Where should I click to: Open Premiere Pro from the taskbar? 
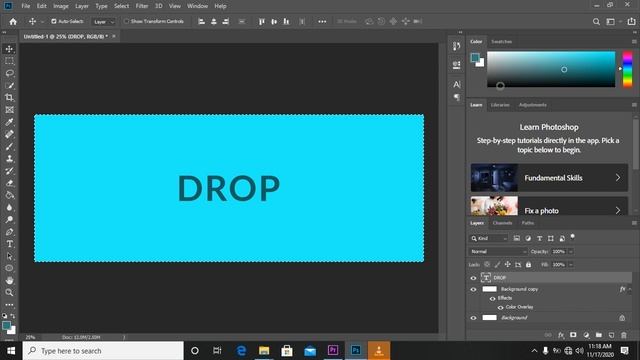[x=333, y=351]
